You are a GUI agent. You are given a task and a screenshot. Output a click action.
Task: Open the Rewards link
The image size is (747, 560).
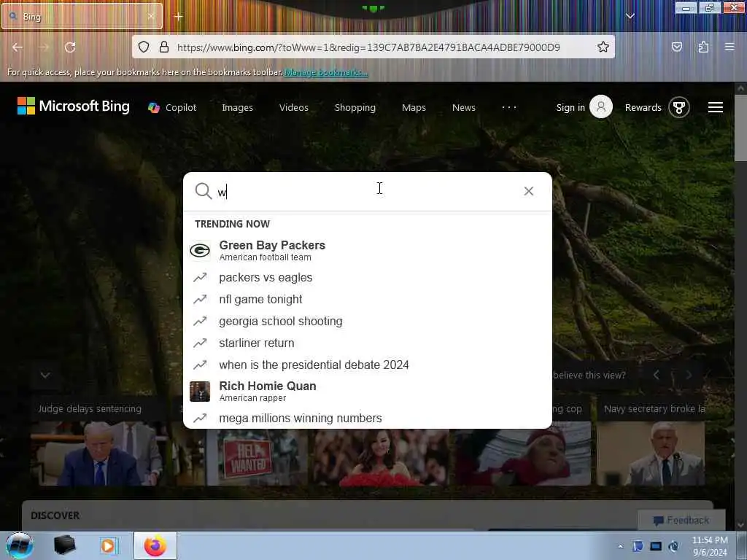[x=643, y=108]
